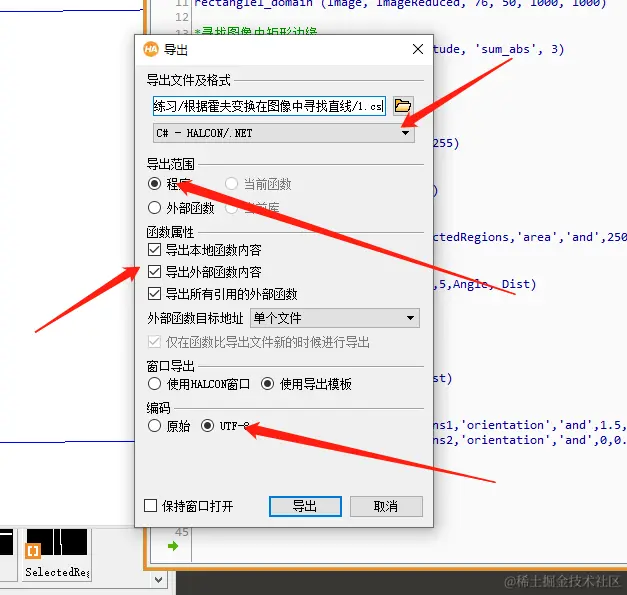Enable the 保持窗口打开 checkbox
This screenshot has height=595, width=627.
pos(150,506)
